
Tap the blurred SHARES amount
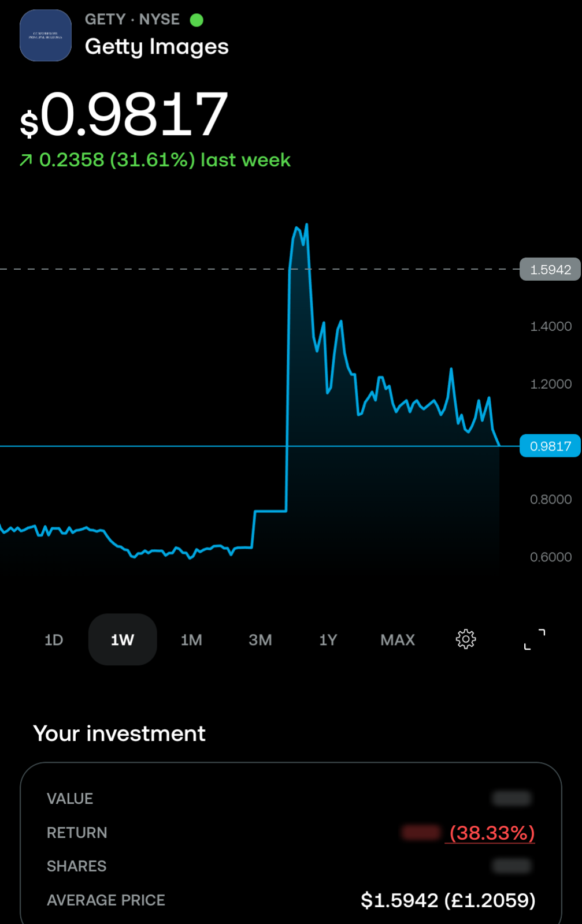click(x=511, y=866)
